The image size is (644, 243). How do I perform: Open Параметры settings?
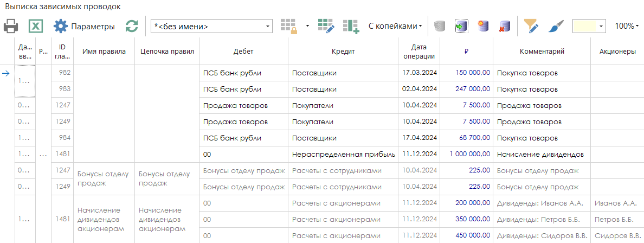click(x=84, y=26)
